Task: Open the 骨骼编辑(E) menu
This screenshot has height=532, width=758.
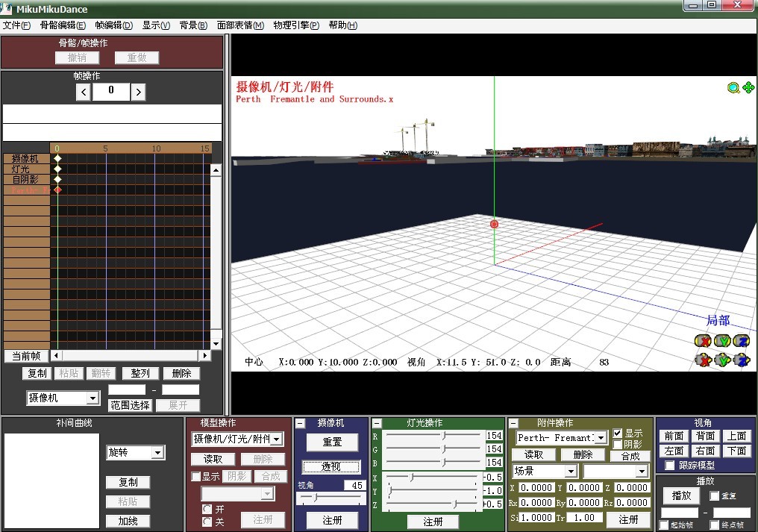Action: pos(63,25)
